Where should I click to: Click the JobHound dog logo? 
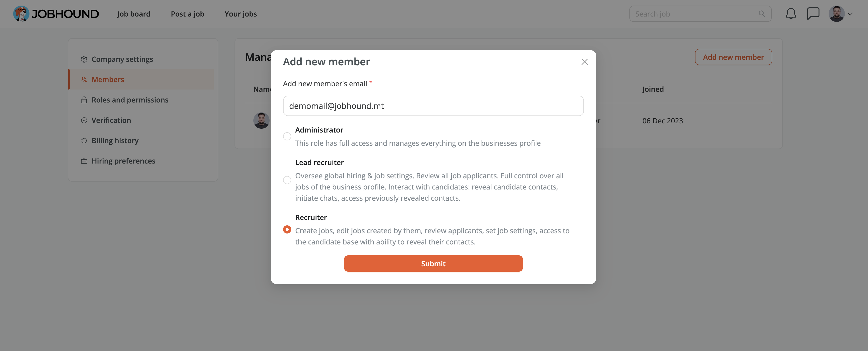click(x=21, y=14)
